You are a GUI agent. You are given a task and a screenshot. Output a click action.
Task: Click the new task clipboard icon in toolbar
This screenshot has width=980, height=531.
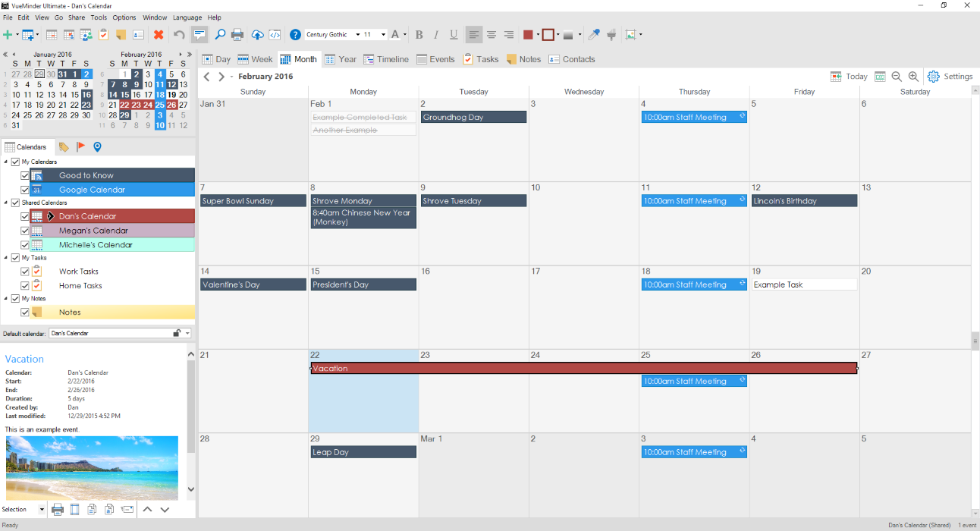(103, 34)
